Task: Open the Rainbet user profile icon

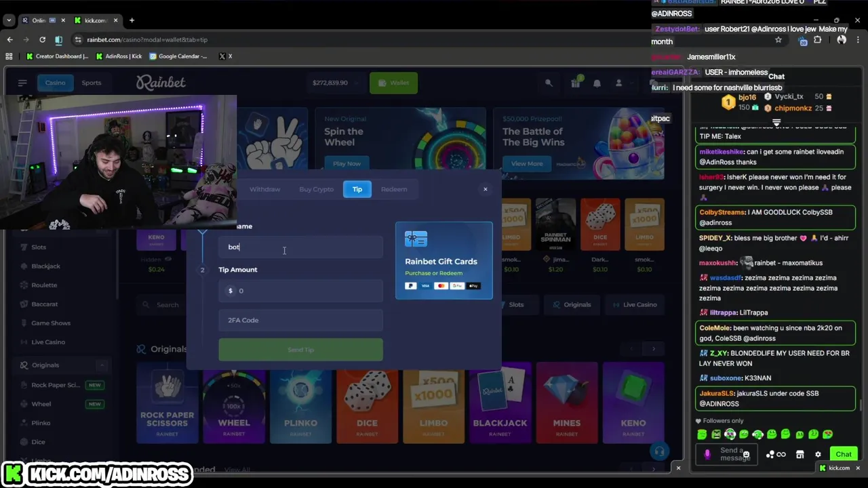Action: click(x=618, y=83)
